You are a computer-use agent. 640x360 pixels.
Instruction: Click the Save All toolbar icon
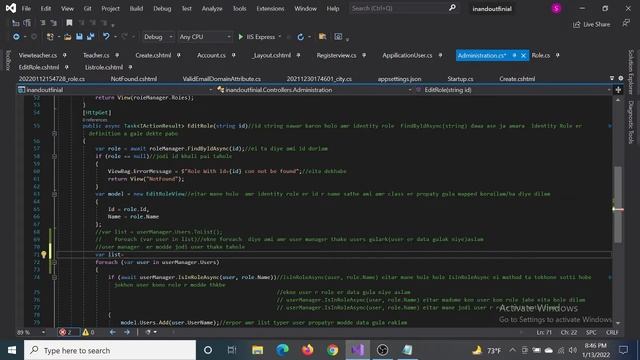tap(90, 37)
